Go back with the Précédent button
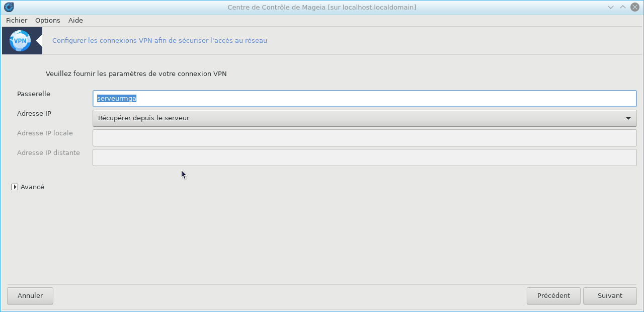644x312 pixels. 553,296
